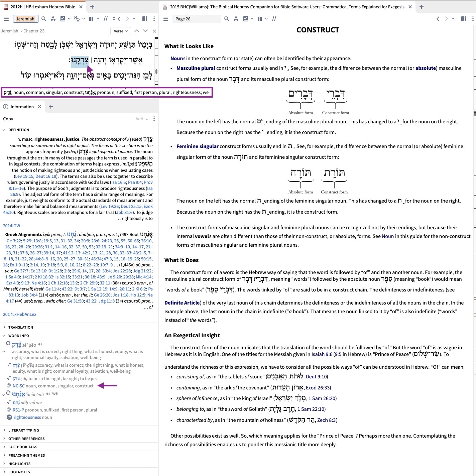476x476 pixels.
Task: Add new tab beside Information
Action: pyautogui.click(x=51, y=107)
